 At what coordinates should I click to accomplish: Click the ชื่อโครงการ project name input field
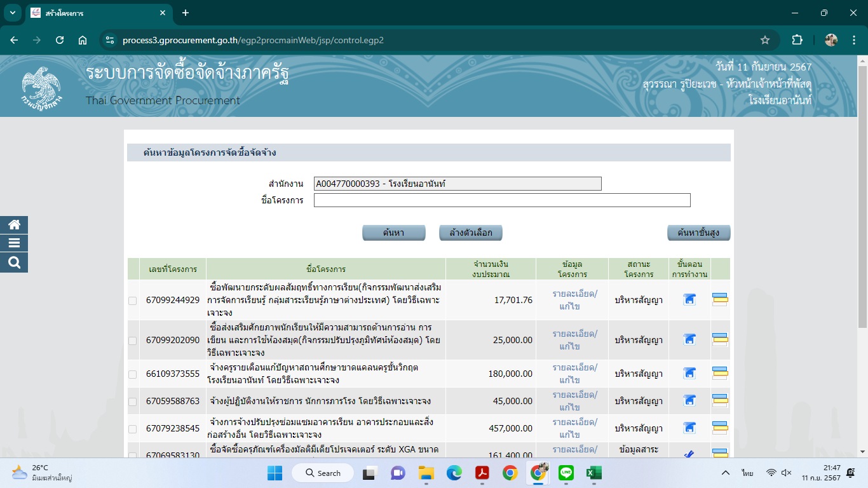tap(501, 201)
